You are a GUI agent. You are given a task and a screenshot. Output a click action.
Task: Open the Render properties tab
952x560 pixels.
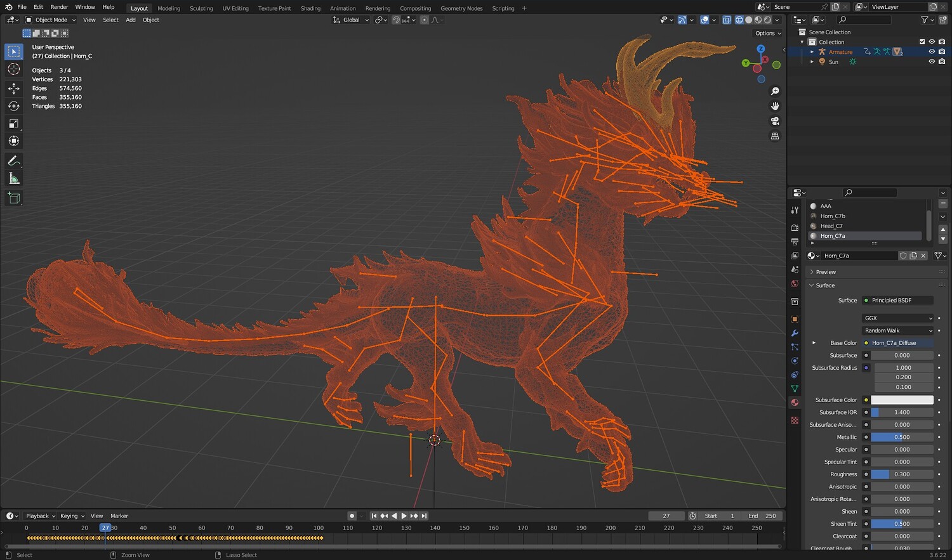[795, 228]
